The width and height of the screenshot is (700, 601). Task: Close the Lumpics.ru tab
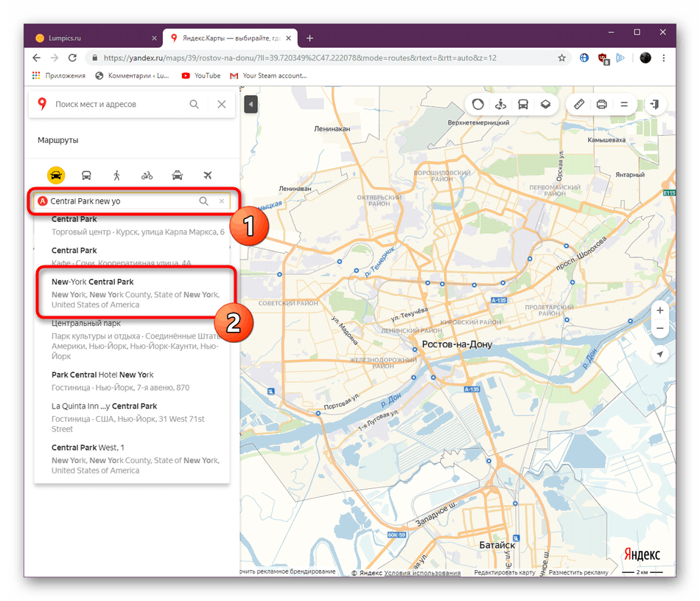click(x=154, y=38)
